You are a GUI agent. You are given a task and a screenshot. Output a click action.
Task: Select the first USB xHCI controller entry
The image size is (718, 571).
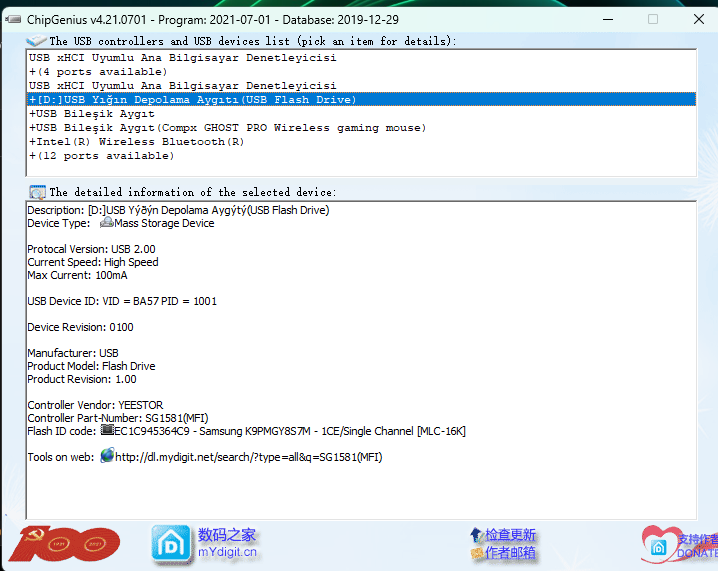click(x=361, y=58)
